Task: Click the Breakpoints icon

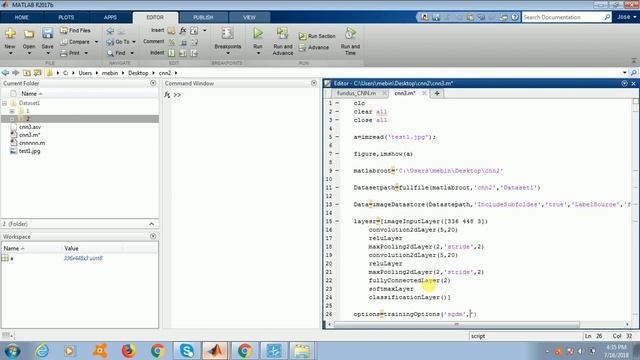Action: (x=227, y=33)
